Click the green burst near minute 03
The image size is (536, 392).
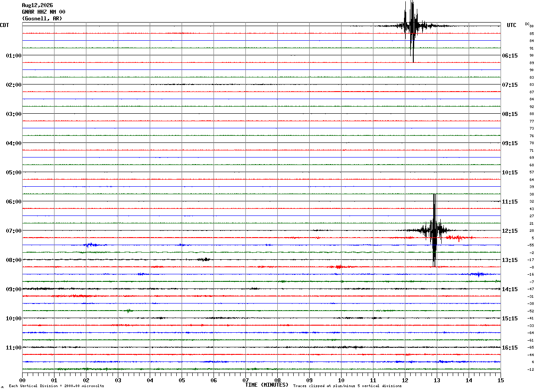[x=128, y=311]
